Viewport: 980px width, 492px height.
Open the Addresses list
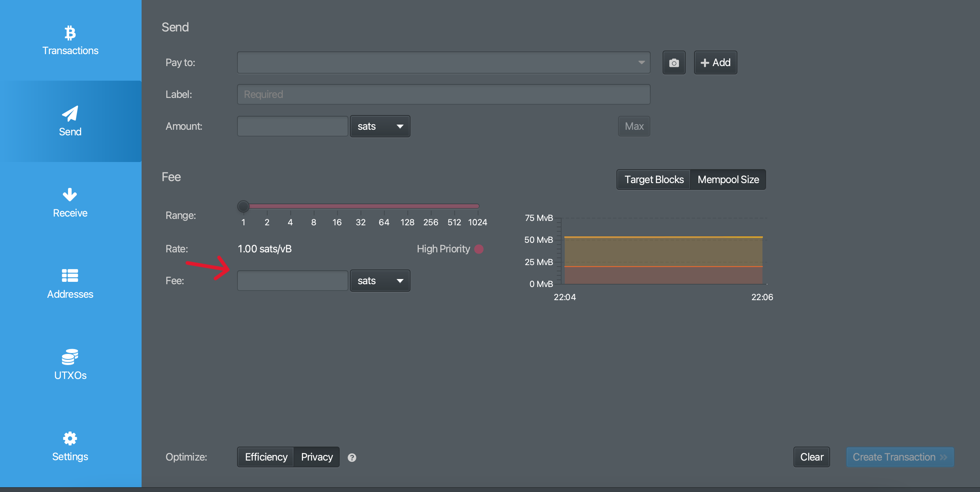click(70, 284)
